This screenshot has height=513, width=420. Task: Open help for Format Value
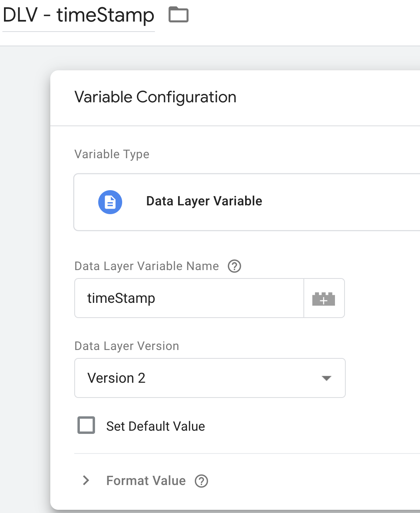(201, 481)
